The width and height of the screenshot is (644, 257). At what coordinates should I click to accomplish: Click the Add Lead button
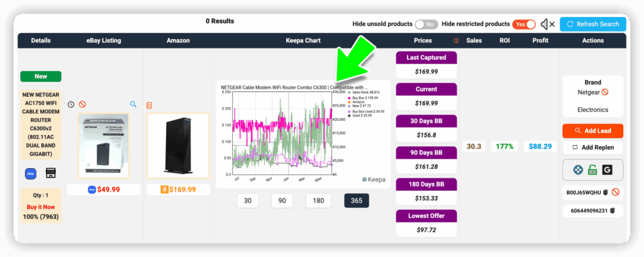pyautogui.click(x=592, y=131)
